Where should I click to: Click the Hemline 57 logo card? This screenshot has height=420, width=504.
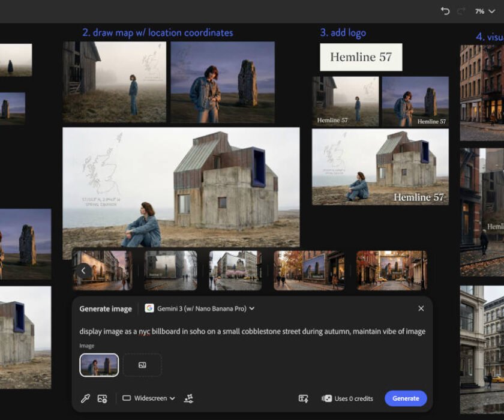[x=361, y=57]
